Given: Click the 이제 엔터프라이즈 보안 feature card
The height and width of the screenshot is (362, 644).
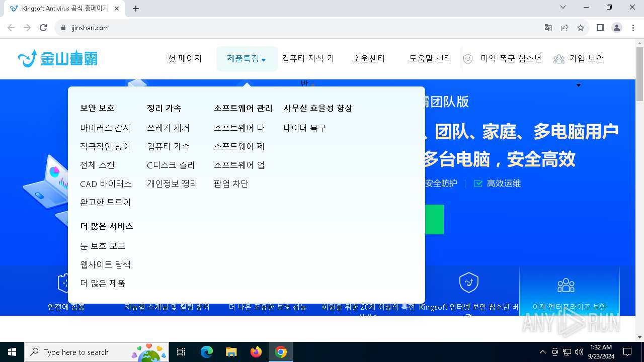Looking at the screenshot, I should tap(570, 291).
